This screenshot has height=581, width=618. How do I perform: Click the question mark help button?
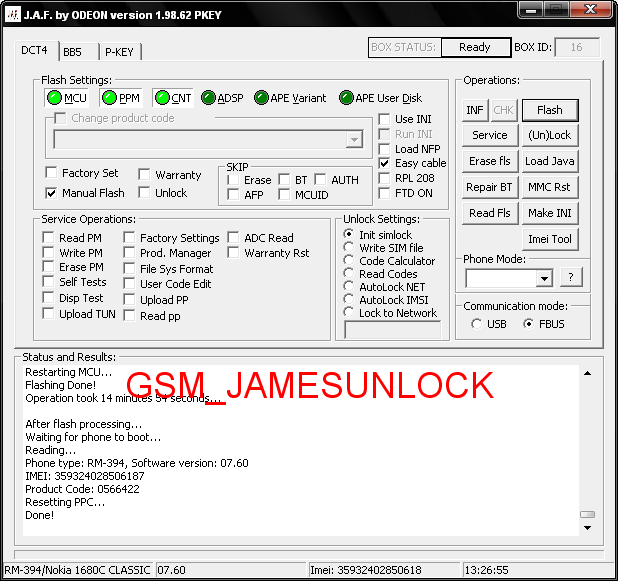click(571, 278)
